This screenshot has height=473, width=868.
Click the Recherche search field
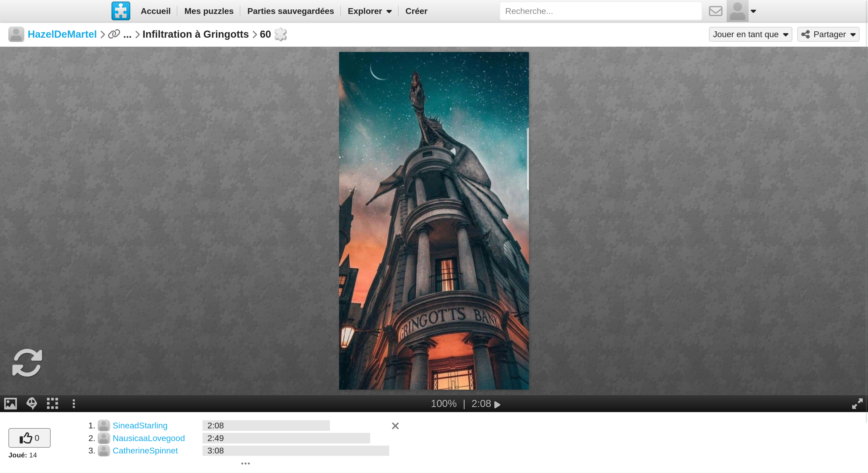pos(600,11)
